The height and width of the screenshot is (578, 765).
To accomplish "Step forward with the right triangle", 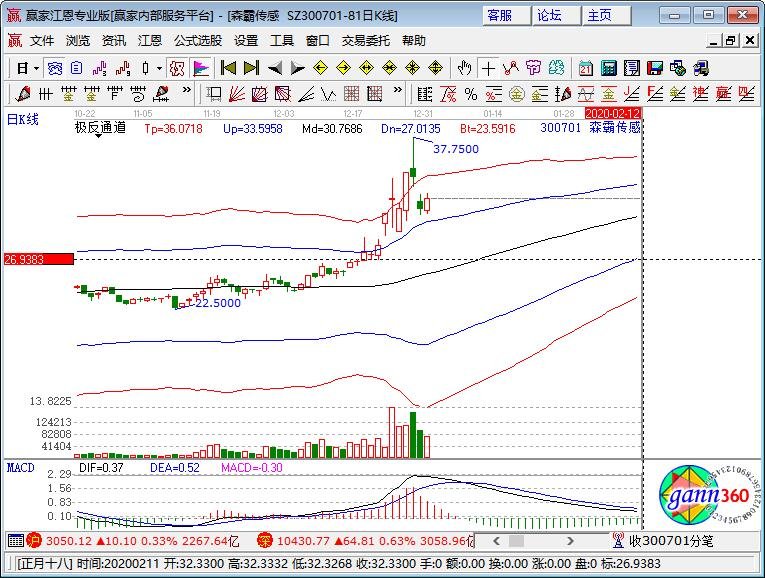I will (297, 68).
